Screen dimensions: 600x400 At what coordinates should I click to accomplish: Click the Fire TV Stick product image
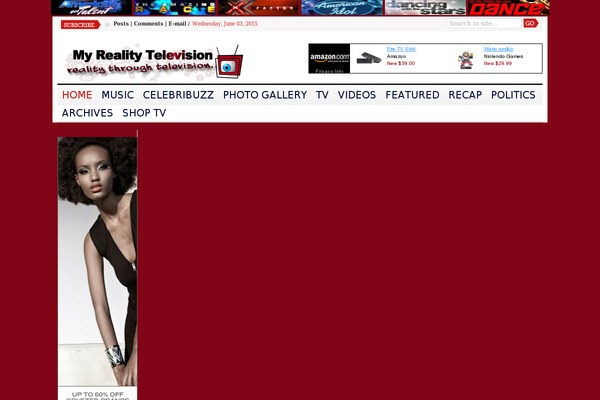coord(369,58)
